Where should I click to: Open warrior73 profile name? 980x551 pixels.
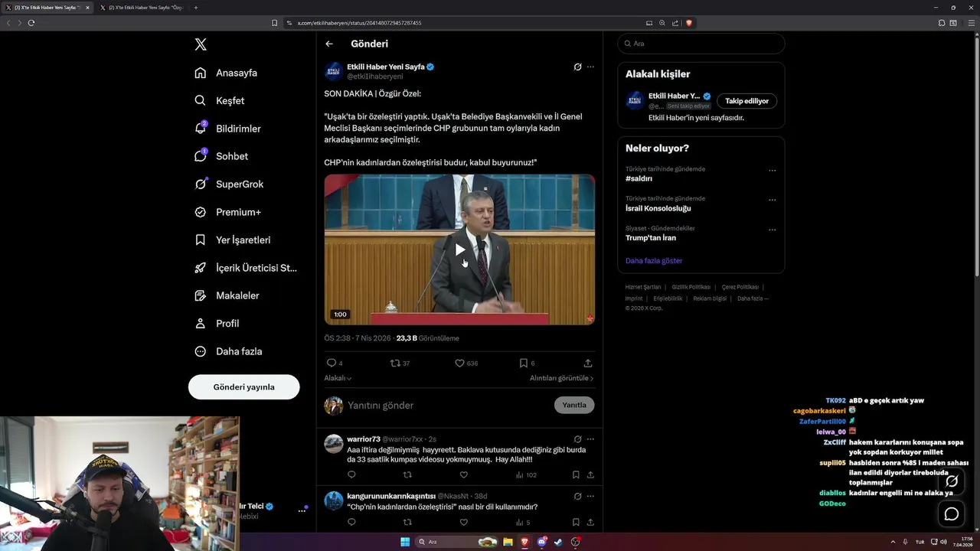(x=364, y=439)
